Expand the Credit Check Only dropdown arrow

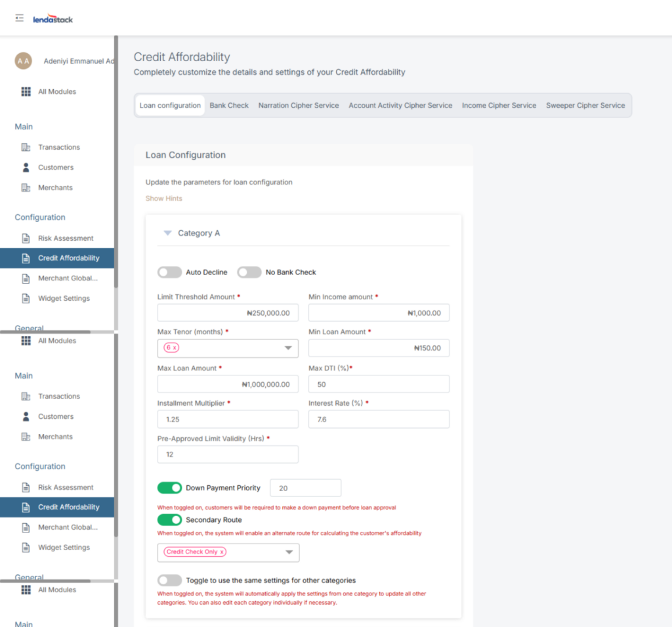pyautogui.click(x=289, y=552)
